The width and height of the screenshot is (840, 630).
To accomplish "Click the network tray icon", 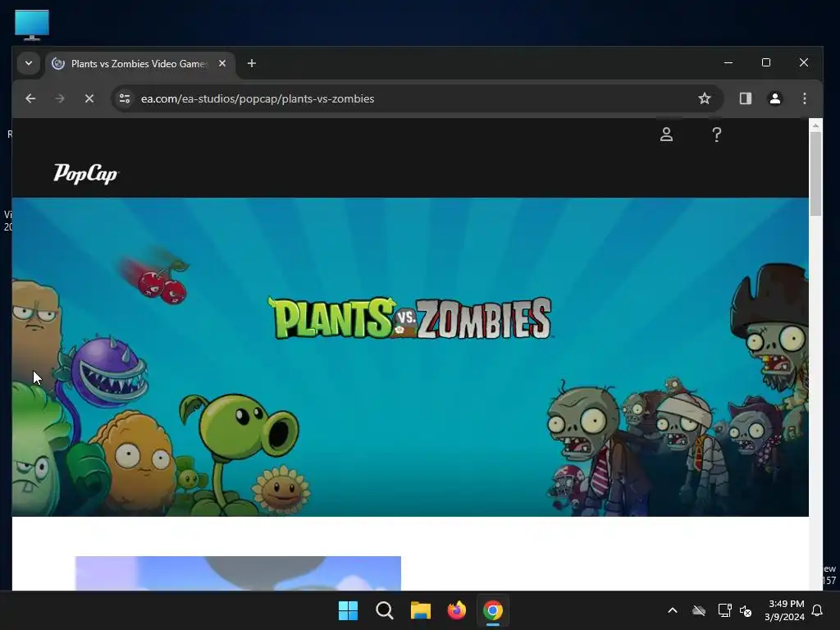I will pos(724,610).
